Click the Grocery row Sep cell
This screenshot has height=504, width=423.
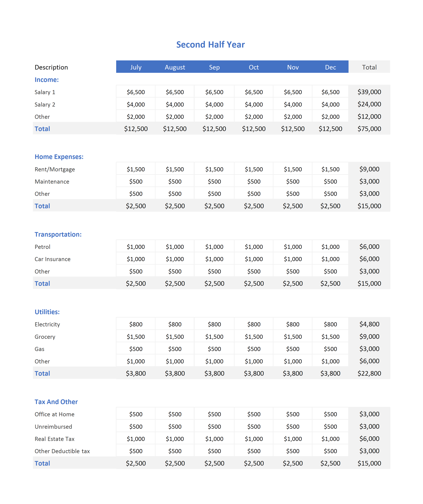pyautogui.click(x=214, y=336)
